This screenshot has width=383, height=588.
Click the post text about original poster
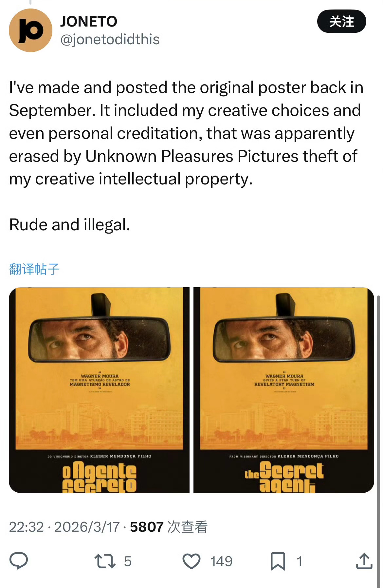[x=186, y=133]
